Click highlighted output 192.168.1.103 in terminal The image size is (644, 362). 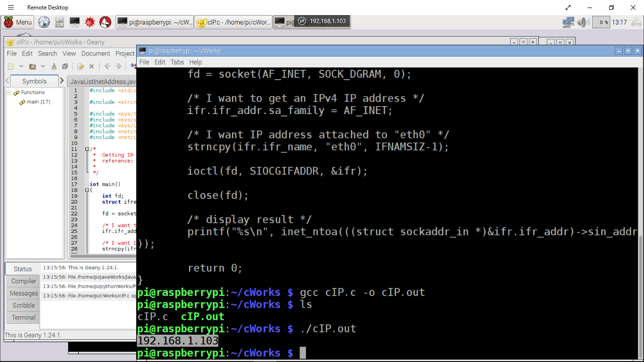pos(178,341)
